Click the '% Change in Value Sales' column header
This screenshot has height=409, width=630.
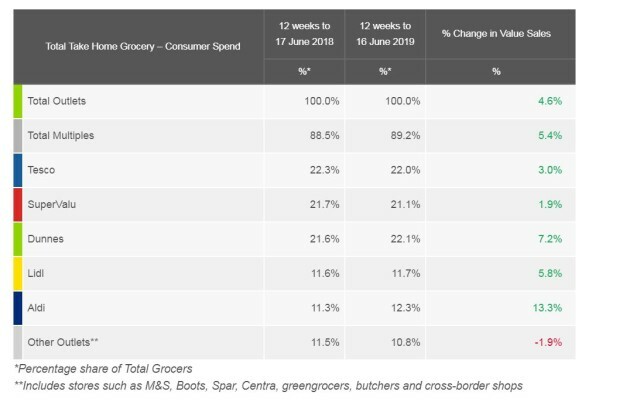point(496,34)
